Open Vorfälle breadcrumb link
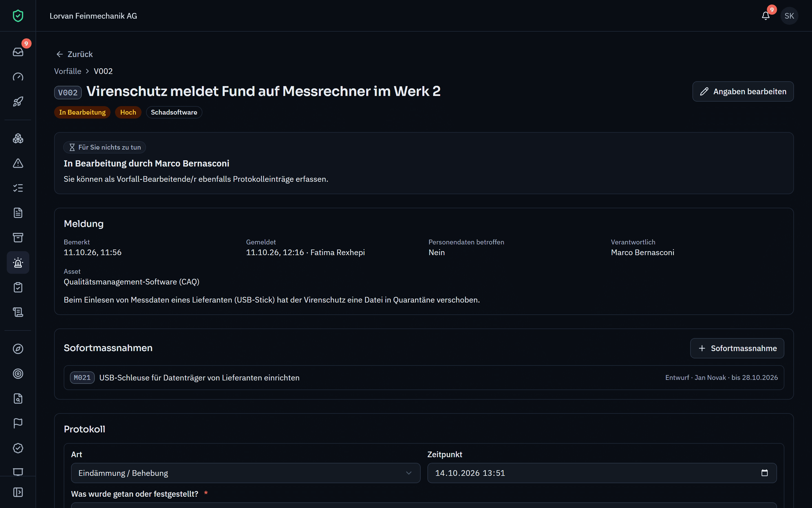The height and width of the screenshot is (508, 812). coord(68,71)
